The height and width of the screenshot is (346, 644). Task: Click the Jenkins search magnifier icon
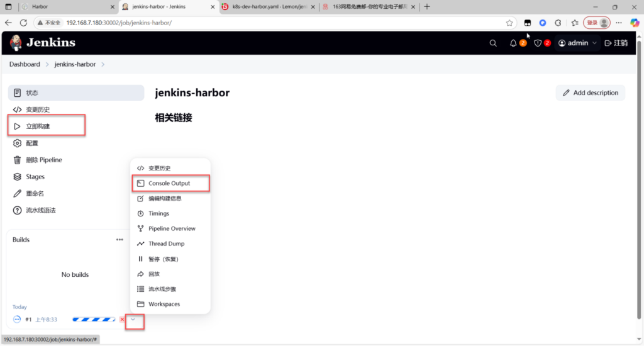tap(493, 43)
